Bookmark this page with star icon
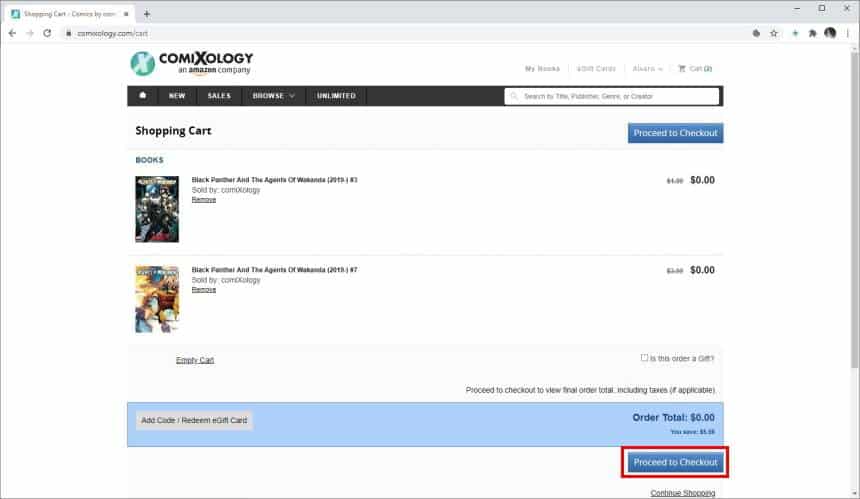This screenshot has height=499, width=860. (x=774, y=33)
